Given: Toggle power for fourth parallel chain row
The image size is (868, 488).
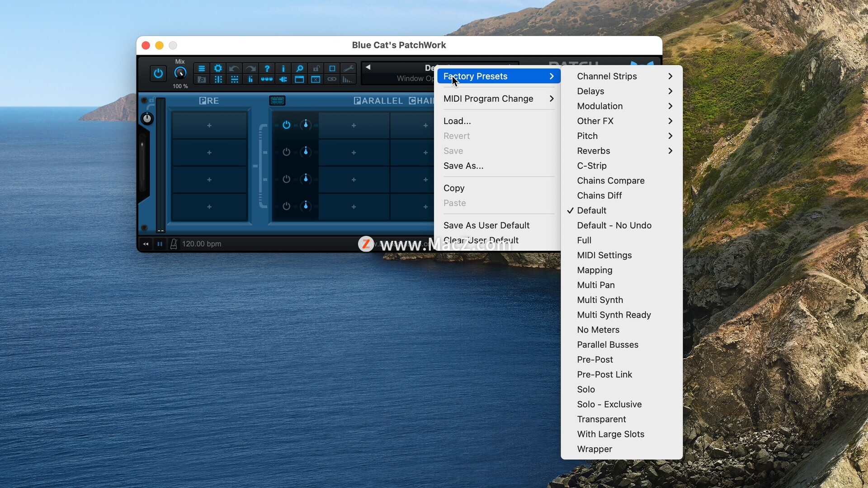Looking at the screenshot, I should click(x=286, y=206).
